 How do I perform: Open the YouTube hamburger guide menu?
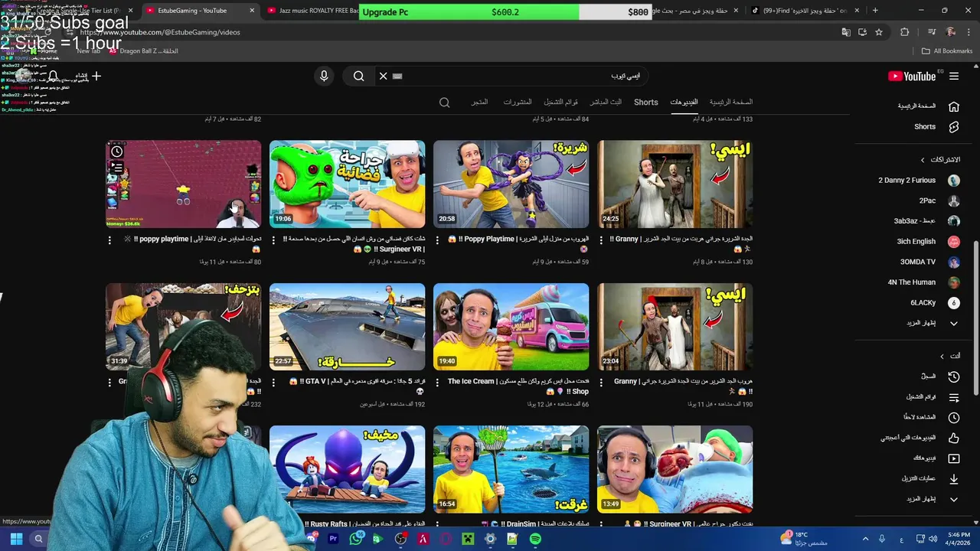click(x=954, y=76)
